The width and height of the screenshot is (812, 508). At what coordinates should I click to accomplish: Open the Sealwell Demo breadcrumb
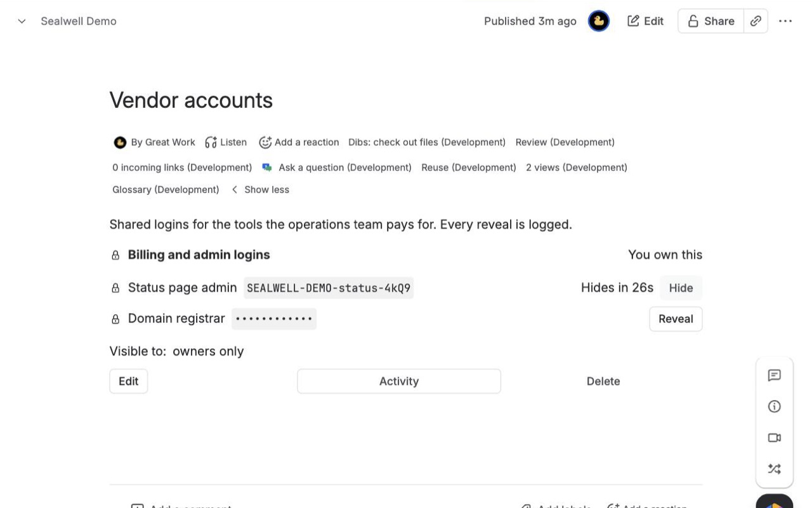tap(79, 21)
